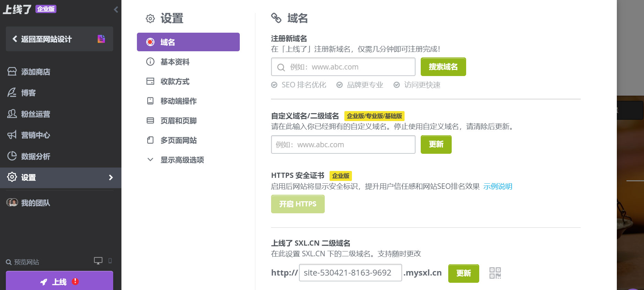The image size is (644, 290).
Task: Click 更新 button for mysxl.cn subdomain
Action: tap(463, 273)
